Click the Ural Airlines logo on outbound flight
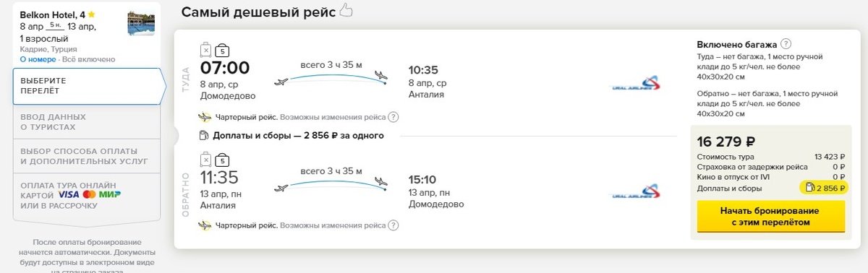This screenshot has height=273, width=868. pos(636,84)
